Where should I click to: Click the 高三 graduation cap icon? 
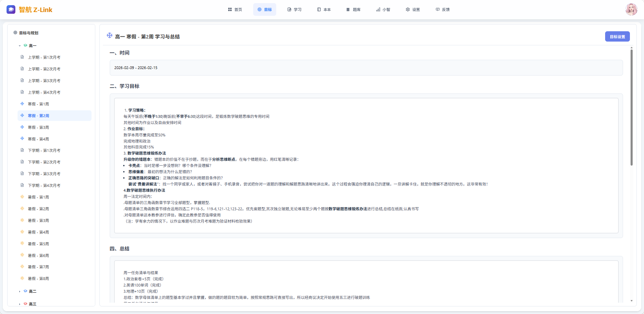point(25,304)
